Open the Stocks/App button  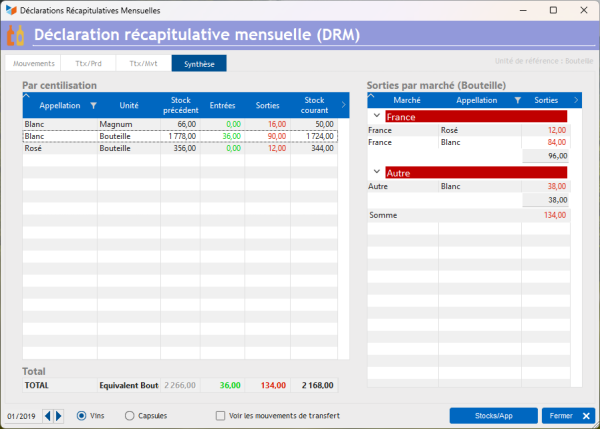point(494,416)
